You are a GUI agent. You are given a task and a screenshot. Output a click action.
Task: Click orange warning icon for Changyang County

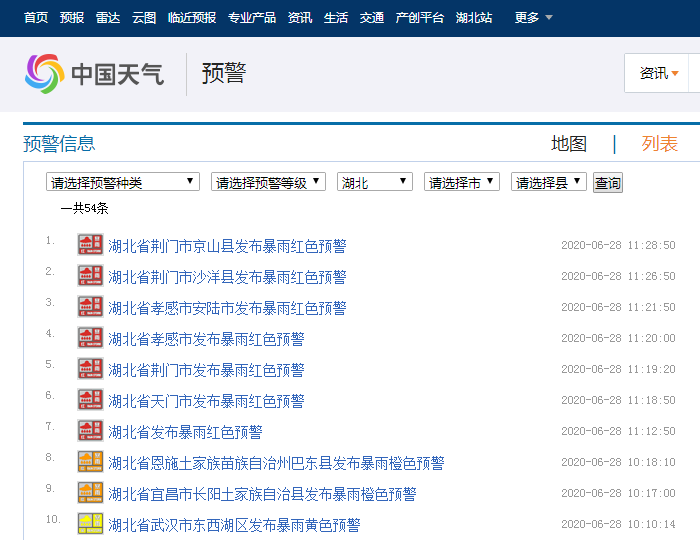click(90, 493)
